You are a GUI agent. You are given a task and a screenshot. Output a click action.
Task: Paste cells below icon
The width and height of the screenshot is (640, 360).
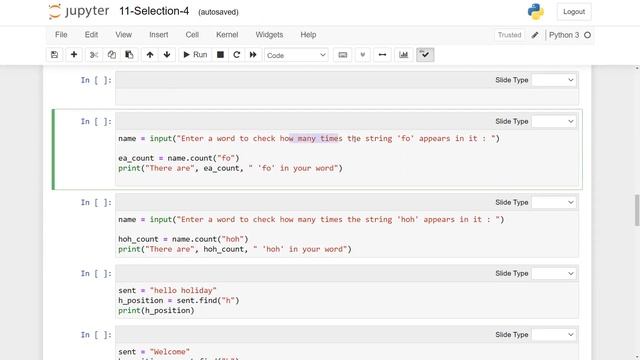(x=129, y=55)
